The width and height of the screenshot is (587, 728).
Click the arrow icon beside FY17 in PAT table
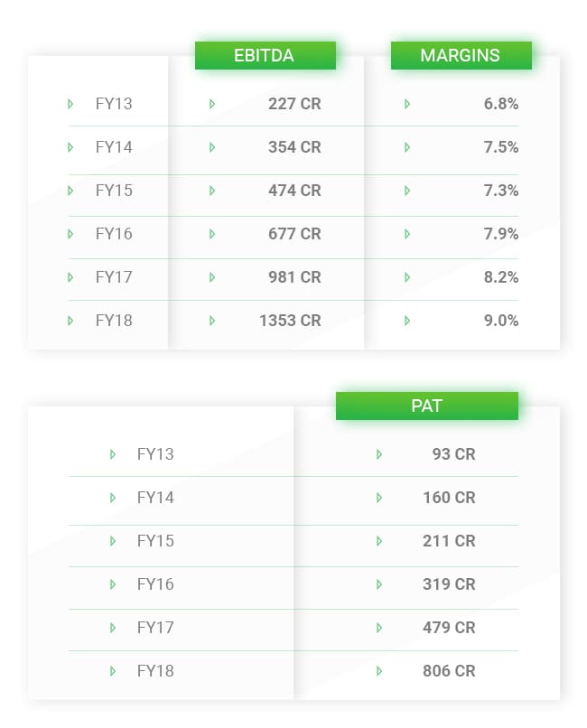point(113,628)
